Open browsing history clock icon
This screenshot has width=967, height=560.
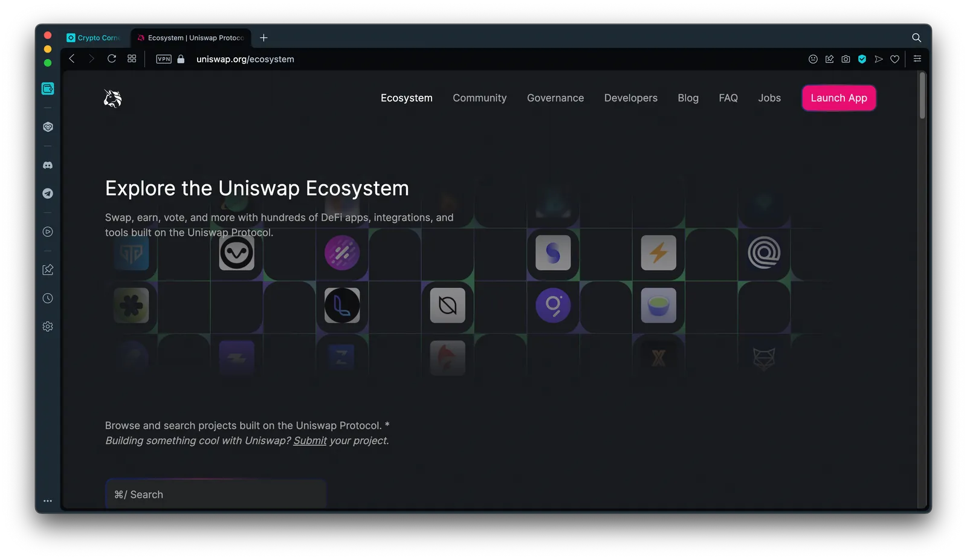pos(48,298)
